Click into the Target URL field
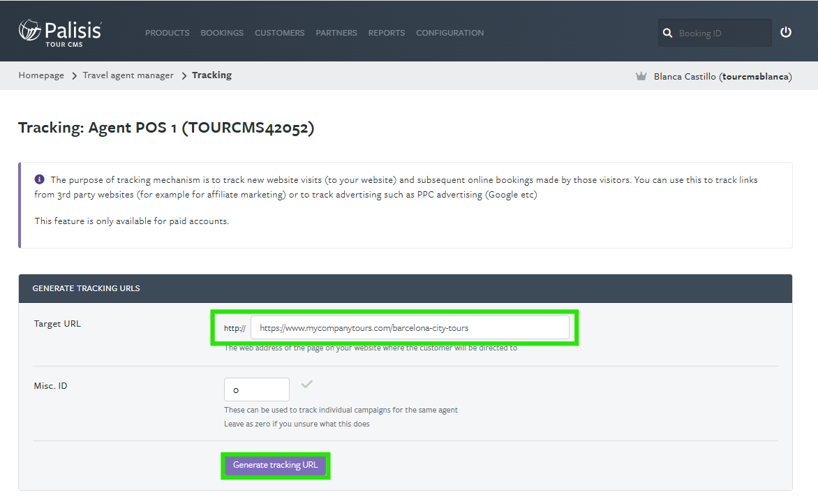The height and width of the screenshot is (504, 818). pos(410,327)
